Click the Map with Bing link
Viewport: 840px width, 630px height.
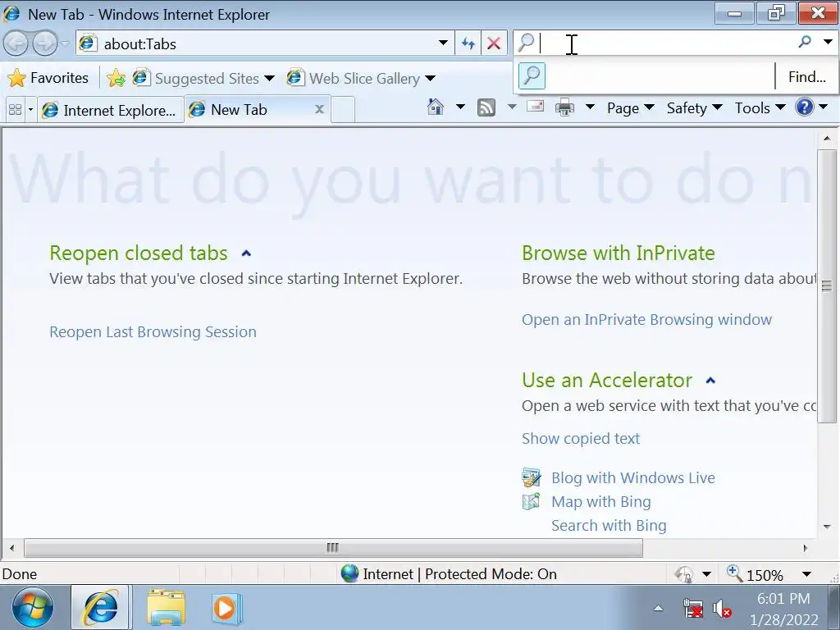(x=601, y=502)
